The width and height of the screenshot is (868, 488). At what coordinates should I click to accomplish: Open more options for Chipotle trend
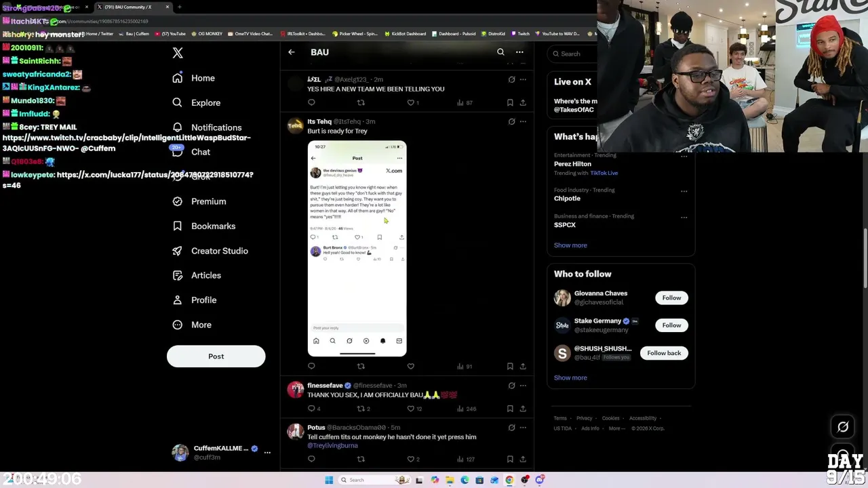pyautogui.click(x=684, y=191)
